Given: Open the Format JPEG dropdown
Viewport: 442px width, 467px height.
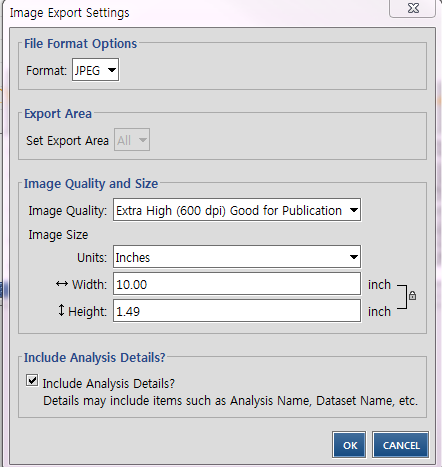Looking at the screenshot, I should pos(95,70).
